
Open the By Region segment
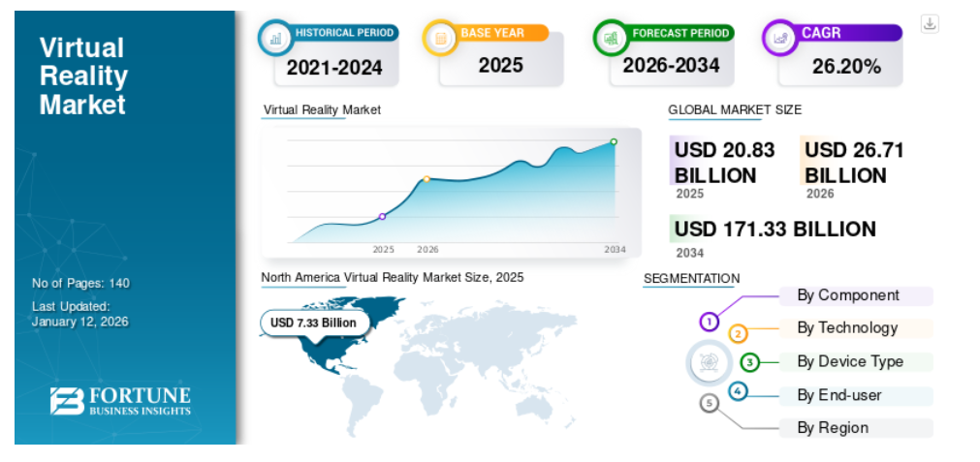pyautogui.click(x=833, y=428)
